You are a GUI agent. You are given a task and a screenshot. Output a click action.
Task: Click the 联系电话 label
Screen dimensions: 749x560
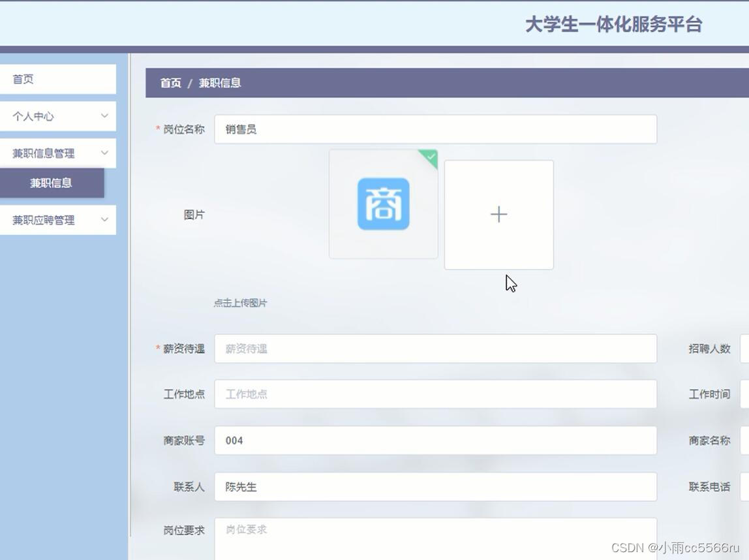[x=709, y=487]
